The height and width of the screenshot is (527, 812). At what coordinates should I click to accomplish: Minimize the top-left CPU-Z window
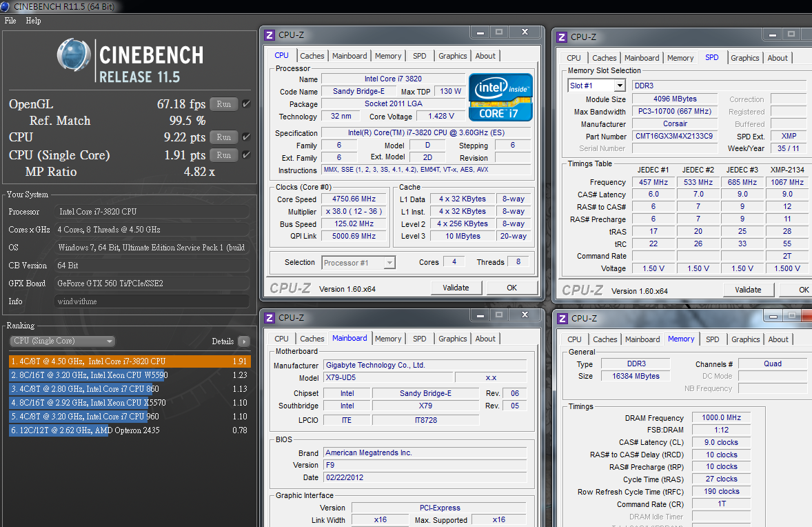point(480,32)
